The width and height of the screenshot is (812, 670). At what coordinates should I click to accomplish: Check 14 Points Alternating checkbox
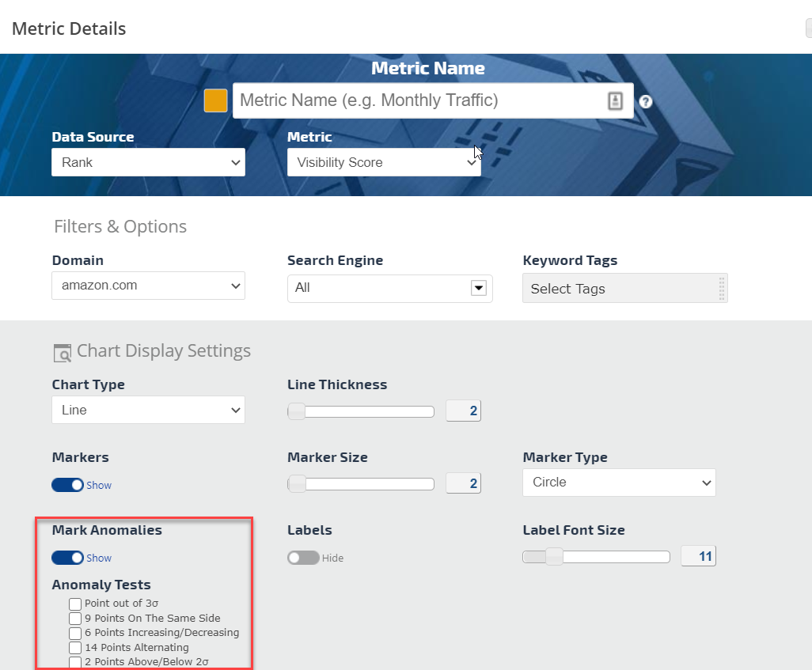75,648
